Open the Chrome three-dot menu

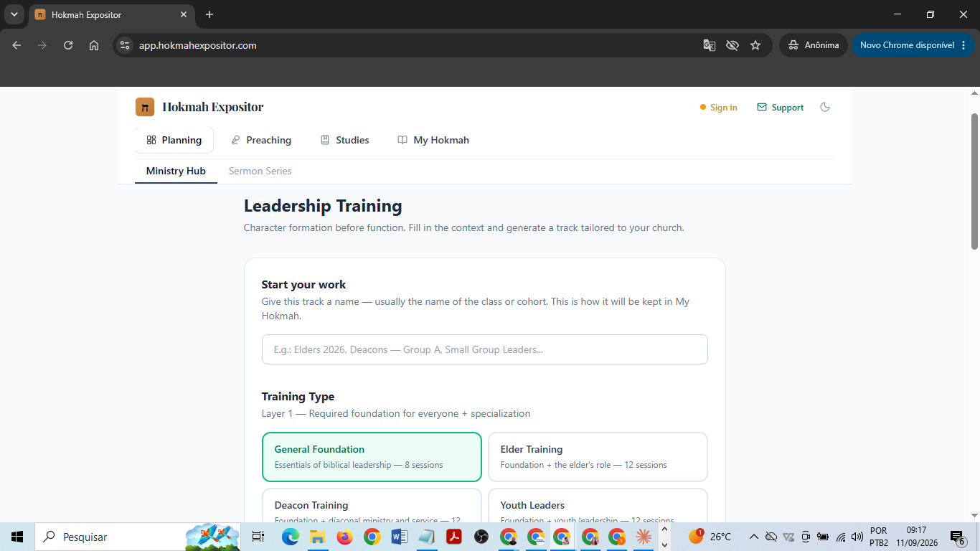[x=962, y=45]
